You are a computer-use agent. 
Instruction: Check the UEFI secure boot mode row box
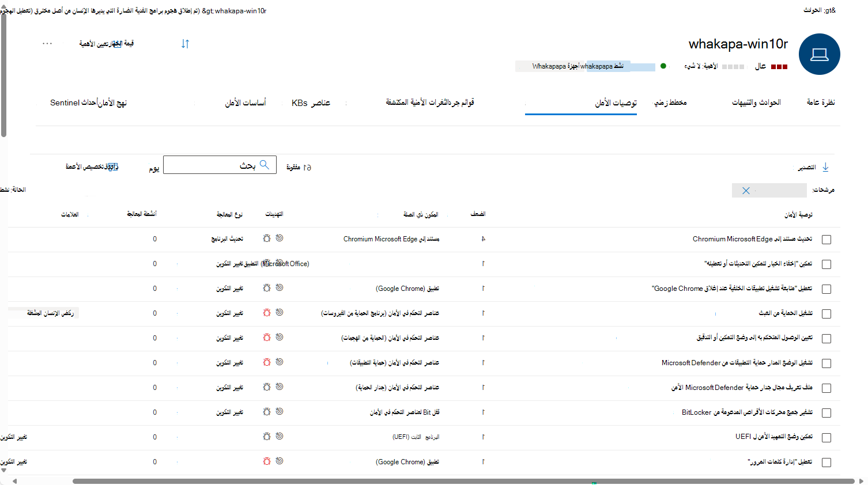[x=827, y=438]
